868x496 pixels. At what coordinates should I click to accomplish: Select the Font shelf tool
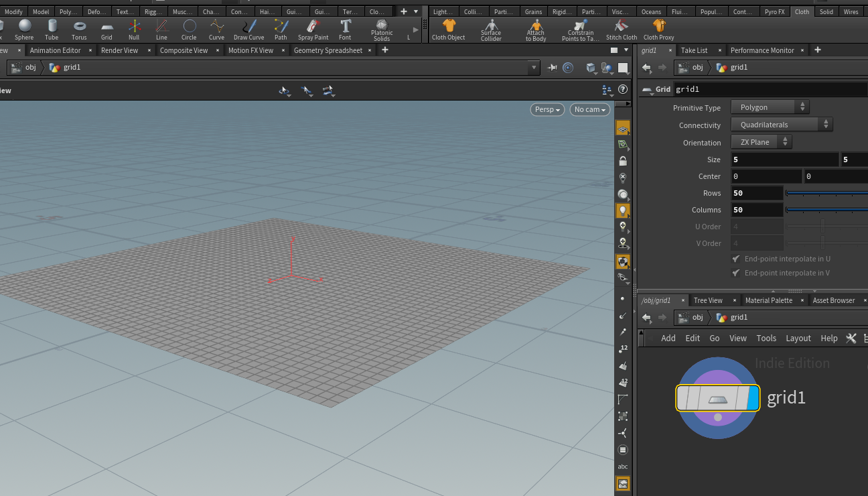(x=345, y=29)
